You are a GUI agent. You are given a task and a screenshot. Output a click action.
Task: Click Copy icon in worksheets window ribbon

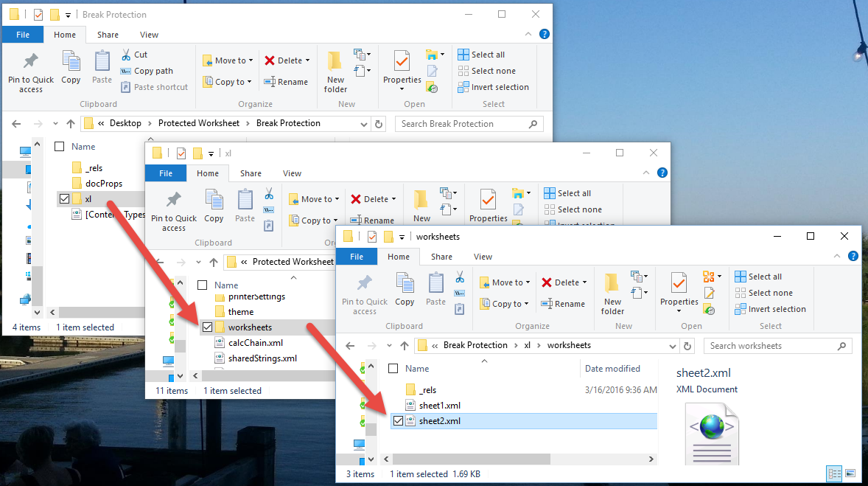405,289
